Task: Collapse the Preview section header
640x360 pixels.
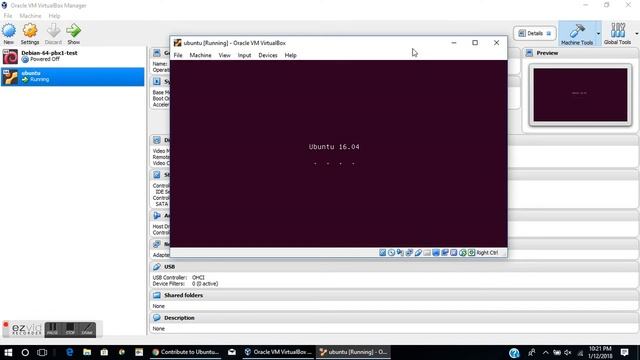Action: point(581,53)
